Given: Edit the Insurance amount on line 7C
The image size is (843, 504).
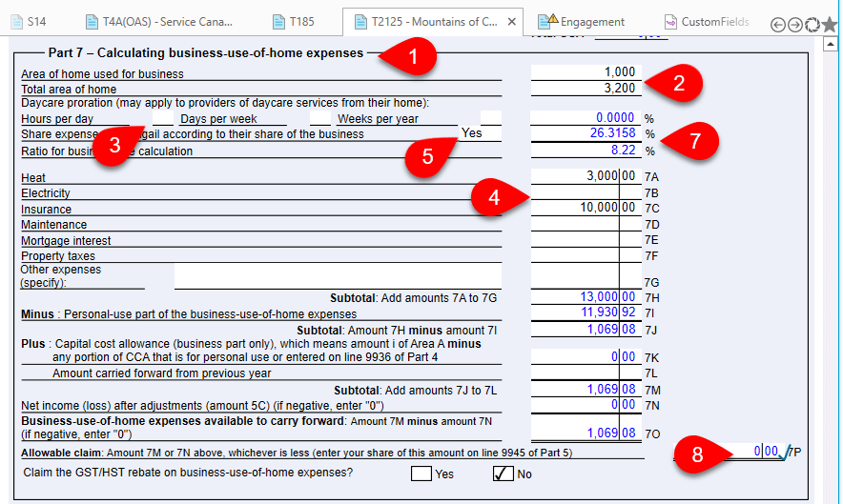Looking at the screenshot, I should point(586,208).
